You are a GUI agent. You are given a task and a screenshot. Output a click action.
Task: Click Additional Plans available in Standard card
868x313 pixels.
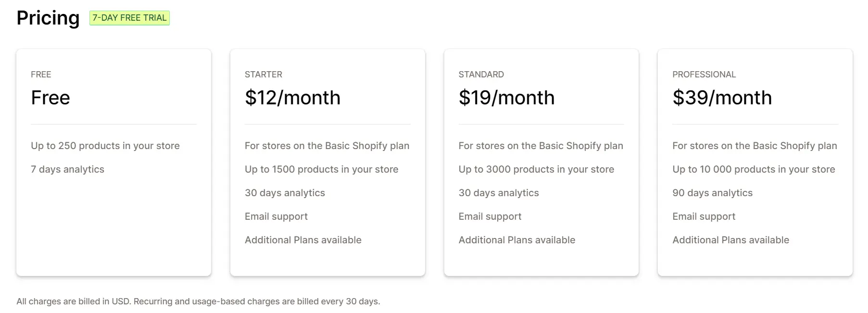point(517,240)
